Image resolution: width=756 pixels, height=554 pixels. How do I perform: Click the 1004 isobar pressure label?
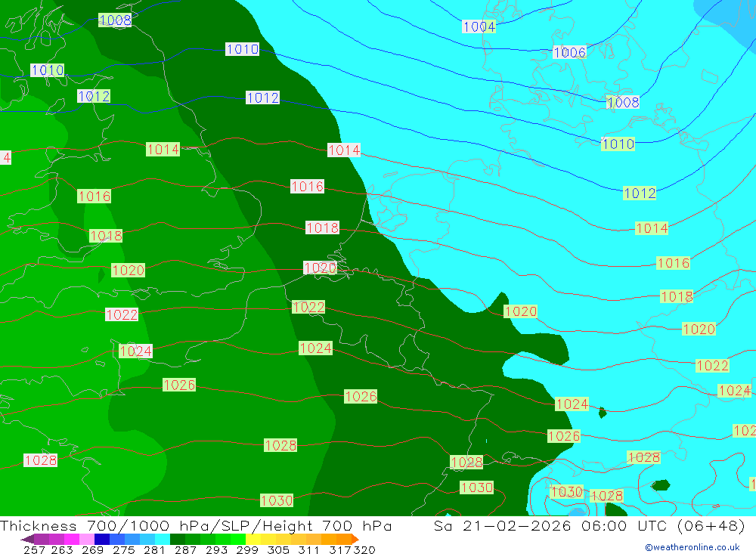click(479, 26)
